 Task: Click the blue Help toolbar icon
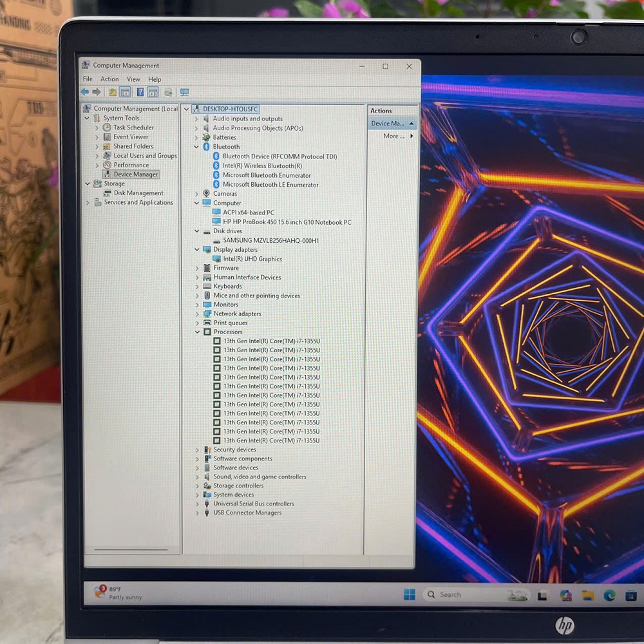tap(140, 92)
